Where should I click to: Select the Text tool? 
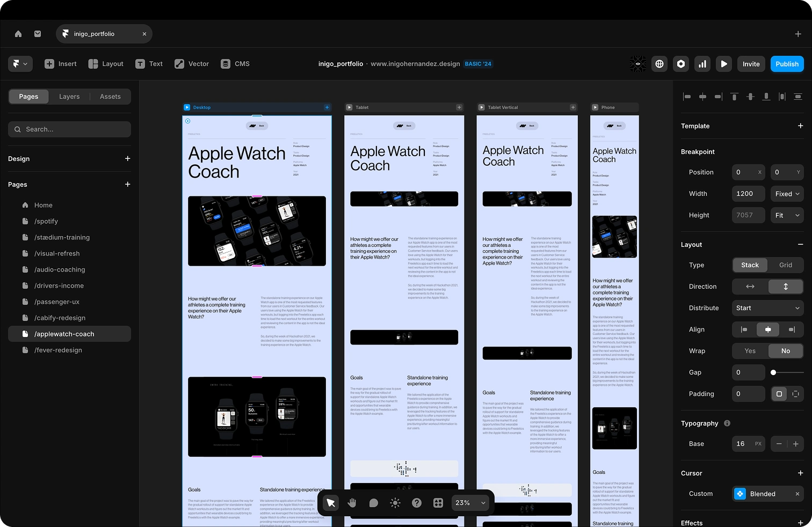tap(149, 63)
